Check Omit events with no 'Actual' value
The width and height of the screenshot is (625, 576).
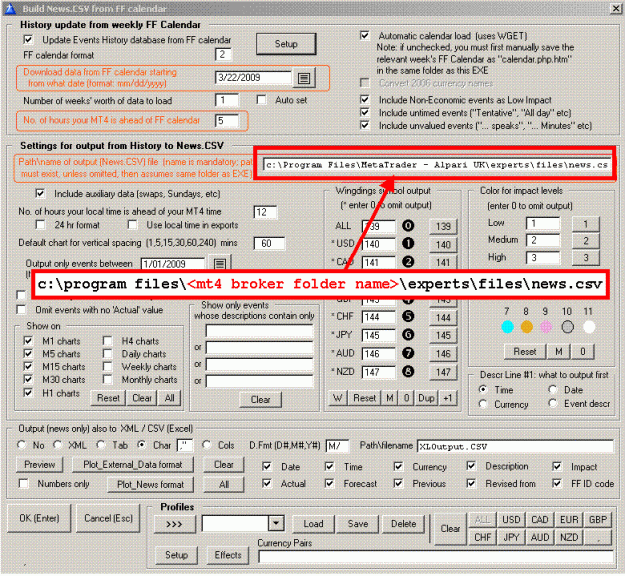point(21,310)
